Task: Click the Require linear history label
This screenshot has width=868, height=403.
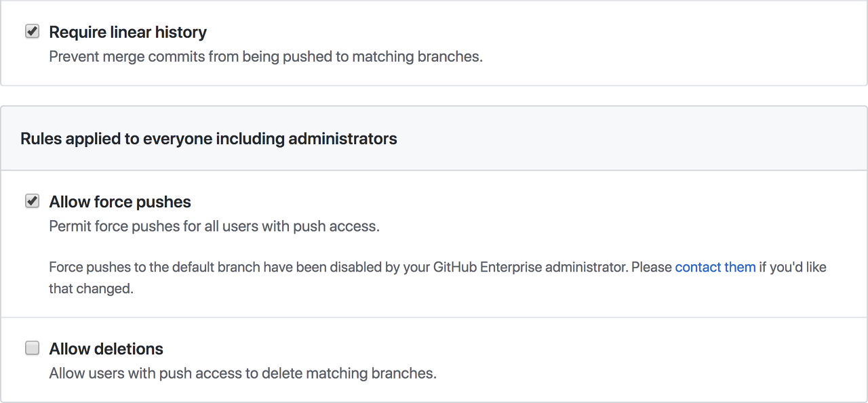Action: [128, 32]
